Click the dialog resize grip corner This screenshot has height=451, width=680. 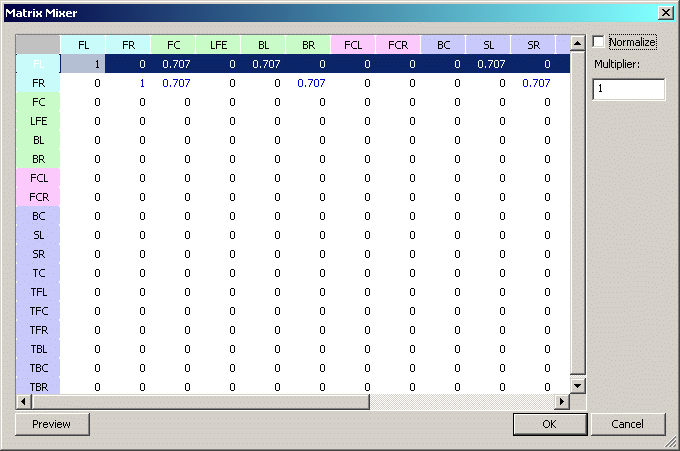point(670,442)
